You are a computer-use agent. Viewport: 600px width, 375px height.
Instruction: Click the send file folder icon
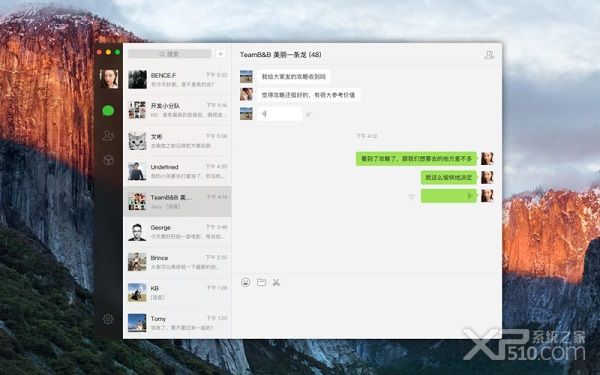click(261, 282)
